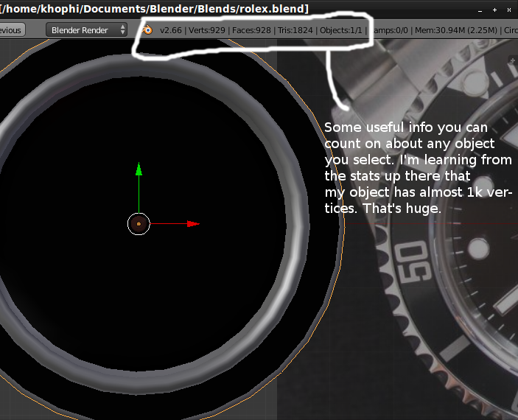Click the white manipulator center circle
Viewport: 518px width, 420px height.
pyautogui.click(x=139, y=224)
